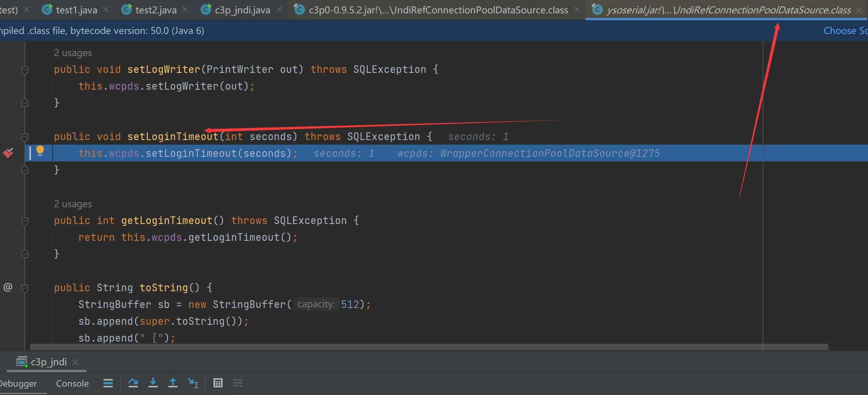
Task: Click the 2 usages hint above getLoginTimeout
Action: (x=73, y=204)
